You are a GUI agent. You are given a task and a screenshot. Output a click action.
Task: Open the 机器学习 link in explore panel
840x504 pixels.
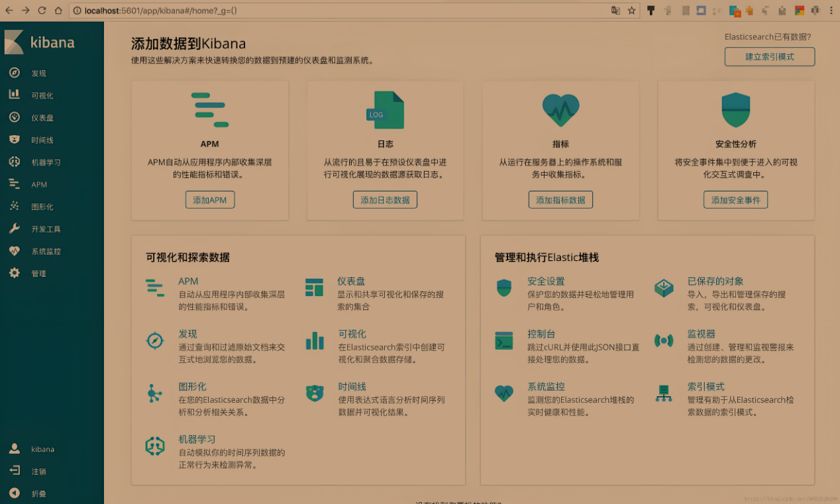(x=197, y=440)
